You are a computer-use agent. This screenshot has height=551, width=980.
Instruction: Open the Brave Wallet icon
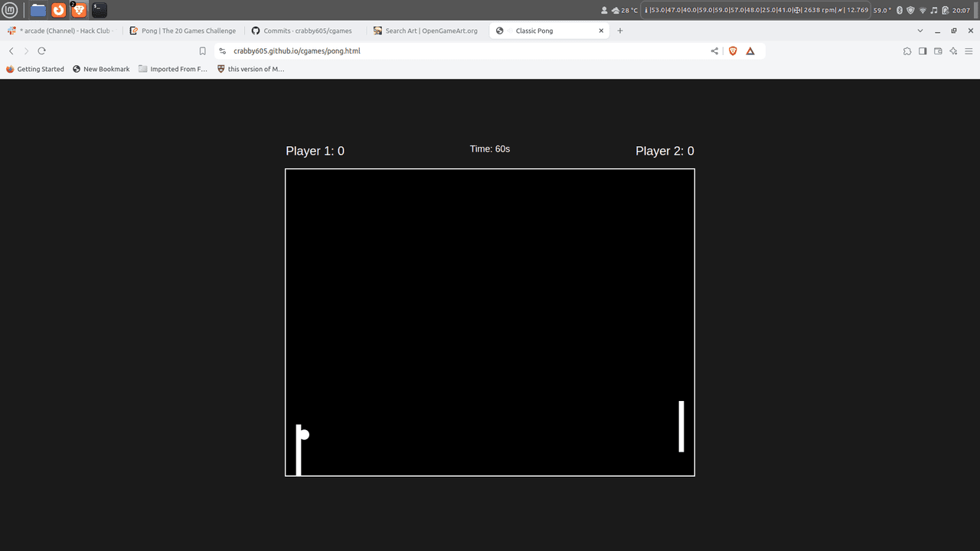click(938, 51)
